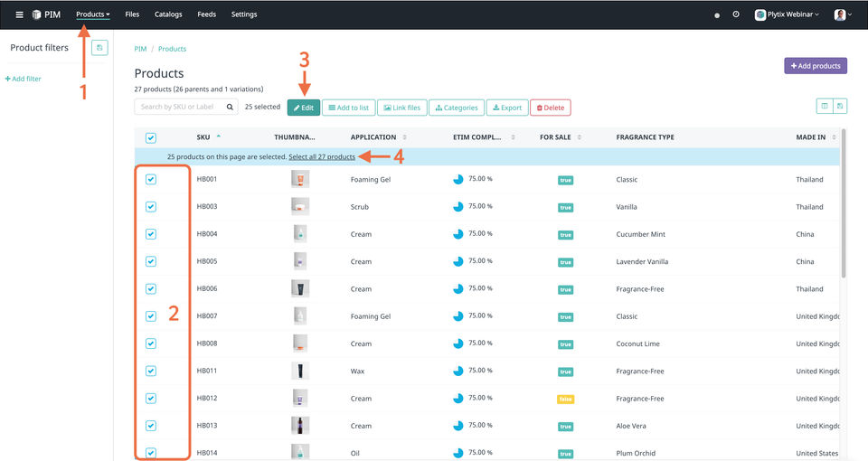Screen dimensions: 868x461
Task: Click the save view icon button
Action: point(840,106)
